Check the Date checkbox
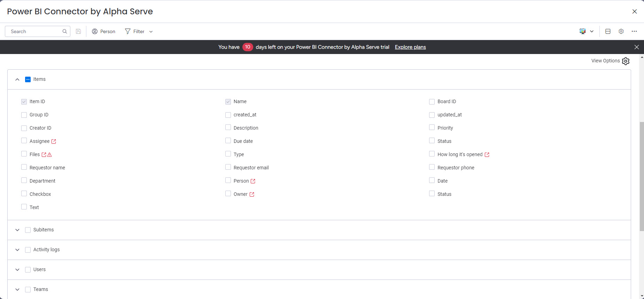 coord(432,181)
